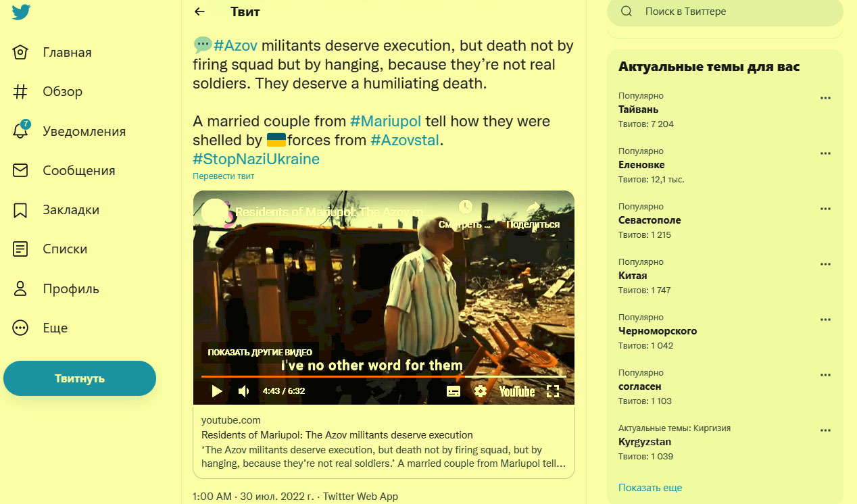Open the YouTube logo link in player
Screen dimensions: 857x504
coord(517,391)
